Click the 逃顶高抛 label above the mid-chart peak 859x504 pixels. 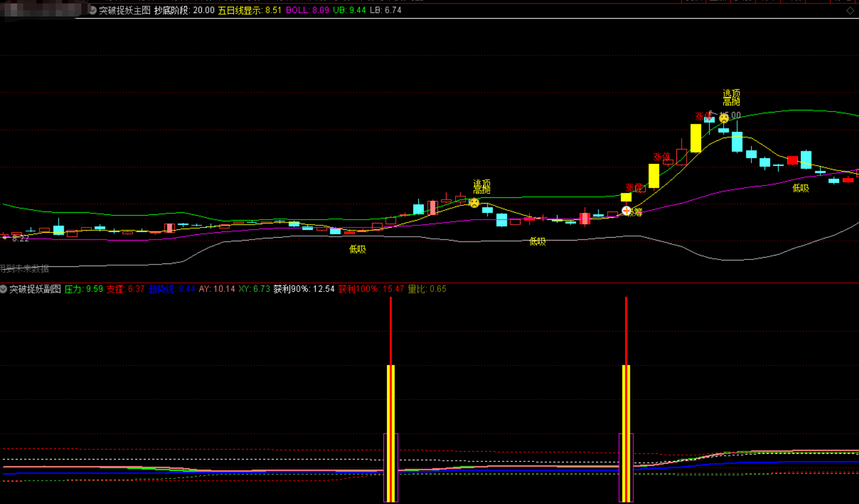click(482, 187)
